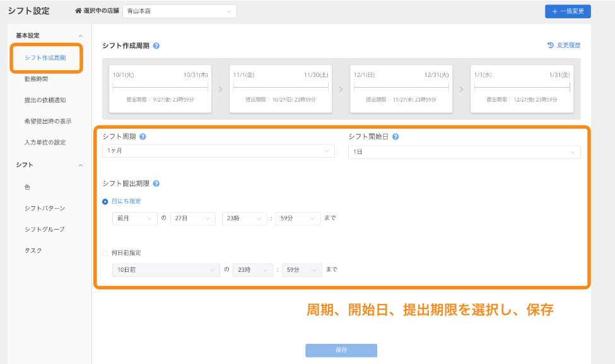The width and height of the screenshot is (615, 364).
Task: Click help icon beside シフト提出期限 label
Action: tap(156, 184)
